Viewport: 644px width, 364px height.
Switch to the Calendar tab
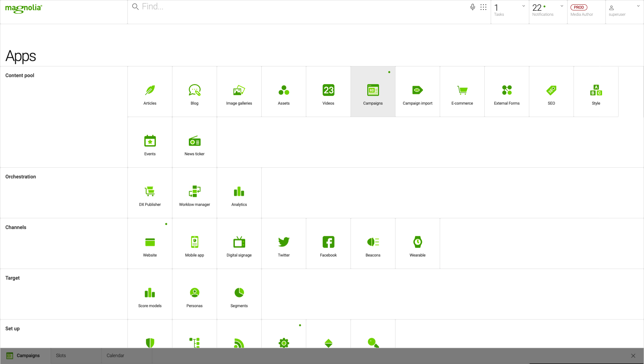pos(115,356)
